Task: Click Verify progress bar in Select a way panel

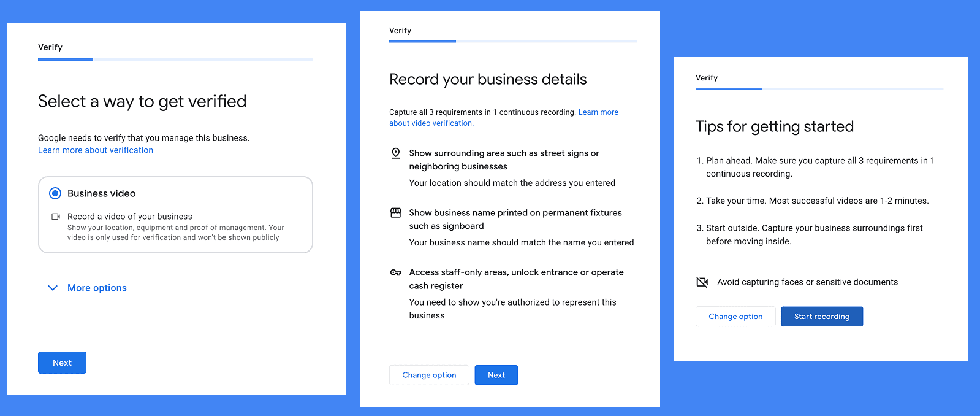Action: coord(175,60)
